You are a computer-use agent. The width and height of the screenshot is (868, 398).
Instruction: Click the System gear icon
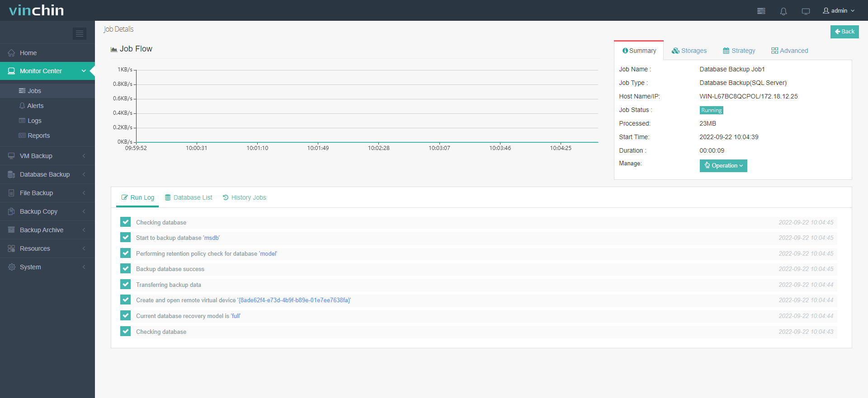(x=11, y=267)
